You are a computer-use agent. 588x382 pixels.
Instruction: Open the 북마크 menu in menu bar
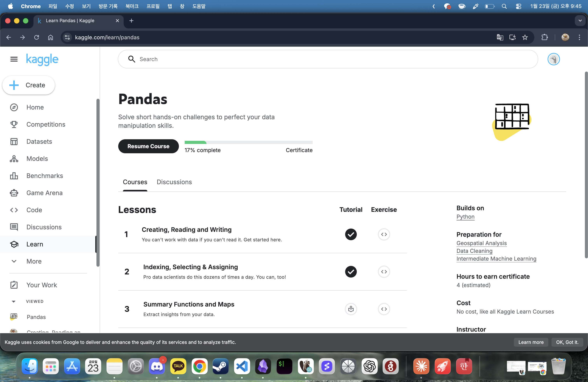132,6
